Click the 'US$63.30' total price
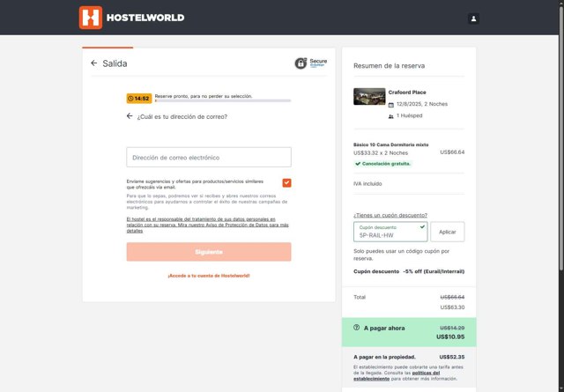The width and height of the screenshot is (564, 392). point(452,307)
